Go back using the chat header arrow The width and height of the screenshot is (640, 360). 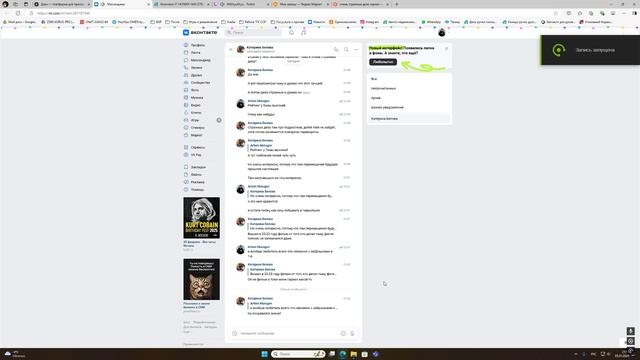tap(231, 49)
